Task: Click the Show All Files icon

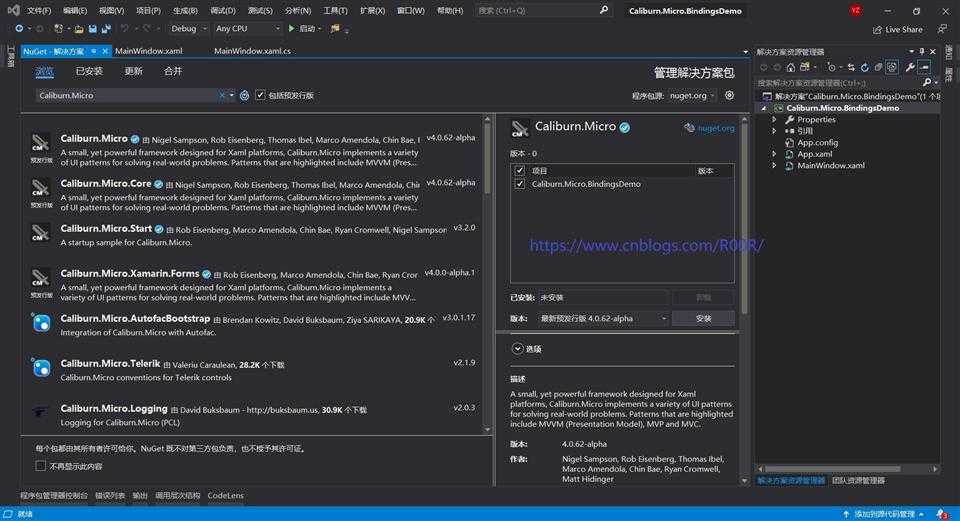Action: coord(892,67)
